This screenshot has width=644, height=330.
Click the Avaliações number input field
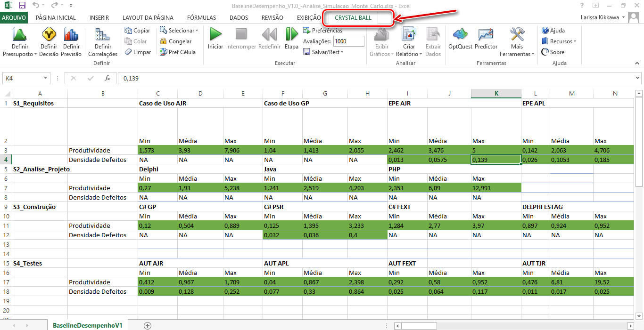(348, 41)
